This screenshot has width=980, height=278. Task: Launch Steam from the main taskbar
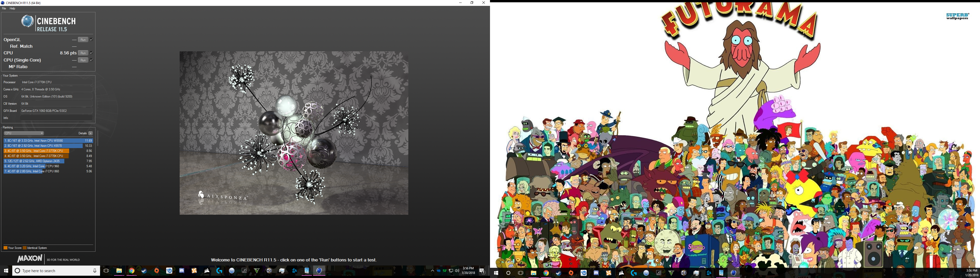[144, 271]
